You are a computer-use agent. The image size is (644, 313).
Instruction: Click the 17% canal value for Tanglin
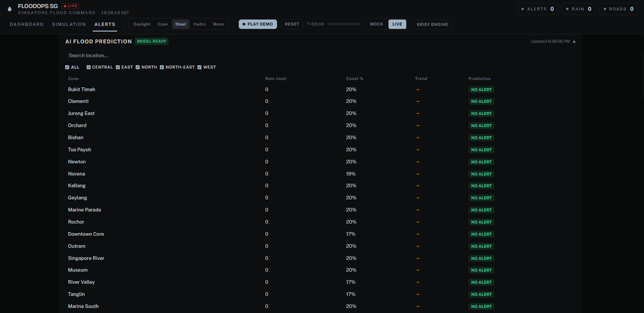(351, 294)
